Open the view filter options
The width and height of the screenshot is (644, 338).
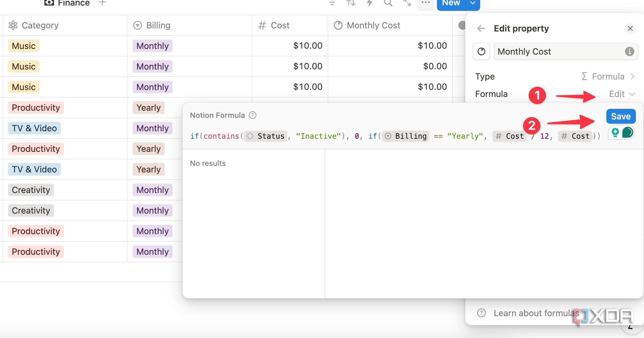point(332,3)
